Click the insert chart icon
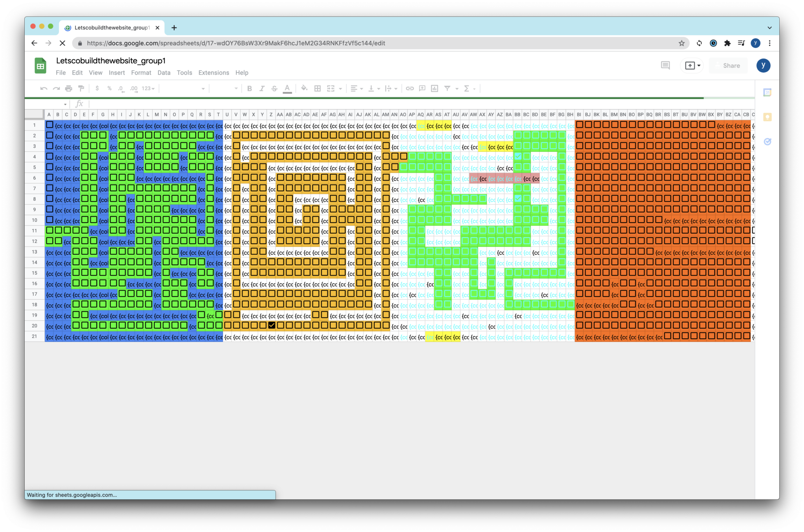Viewport: 804px width, 532px height. coord(435,88)
